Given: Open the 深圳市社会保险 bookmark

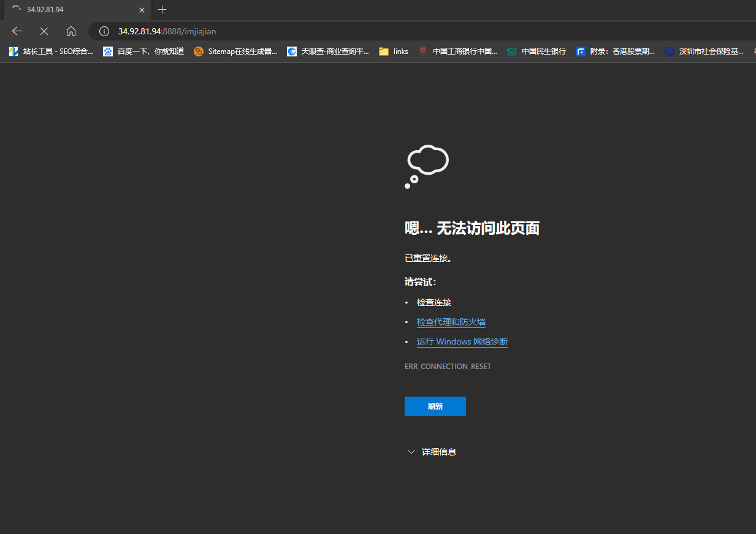Looking at the screenshot, I should pyautogui.click(x=704, y=51).
